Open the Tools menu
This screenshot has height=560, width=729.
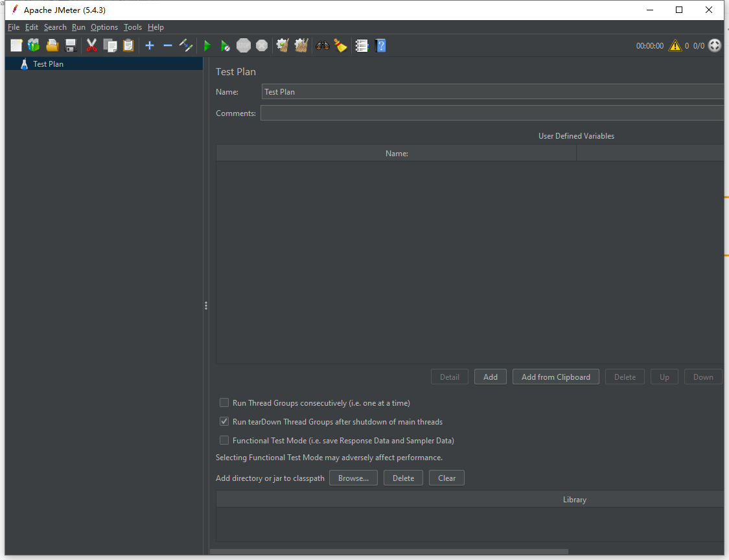click(132, 27)
